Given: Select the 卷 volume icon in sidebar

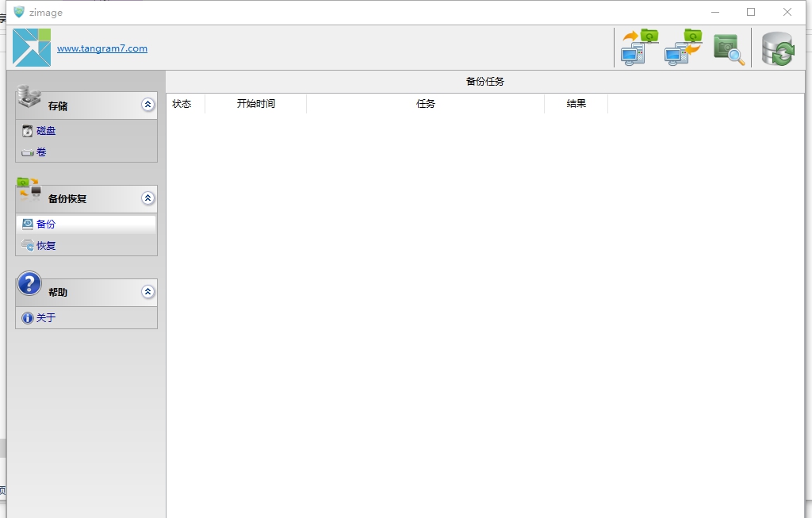Looking at the screenshot, I should (x=28, y=152).
